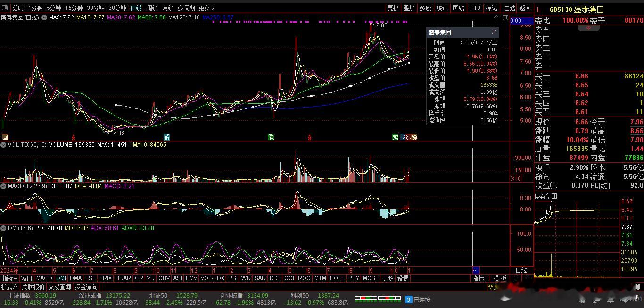Open 更多 indicators in bottom indicator bar

(x=388, y=279)
